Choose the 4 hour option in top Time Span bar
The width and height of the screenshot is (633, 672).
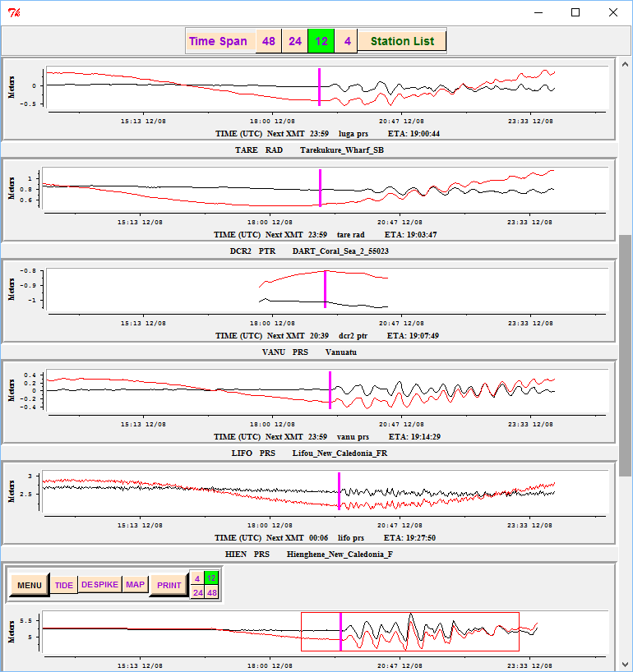(347, 41)
